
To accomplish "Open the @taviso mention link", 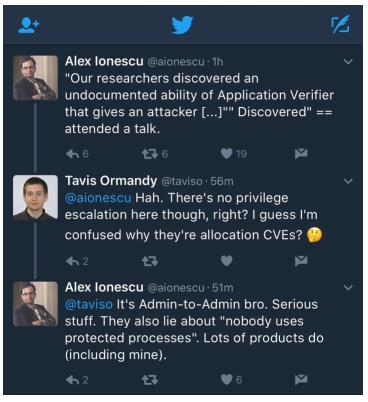I will [x=89, y=304].
